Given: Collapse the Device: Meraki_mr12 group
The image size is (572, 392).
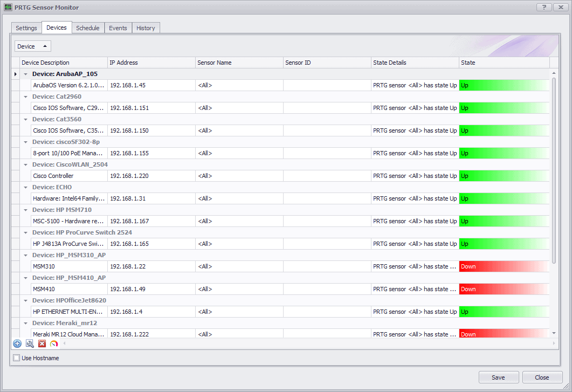Looking at the screenshot, I should 25,323.
